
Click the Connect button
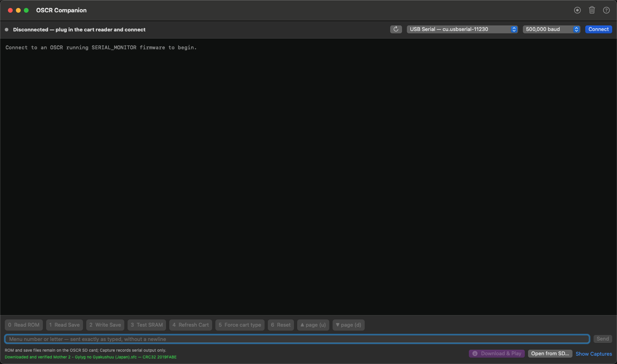point(598,29)
